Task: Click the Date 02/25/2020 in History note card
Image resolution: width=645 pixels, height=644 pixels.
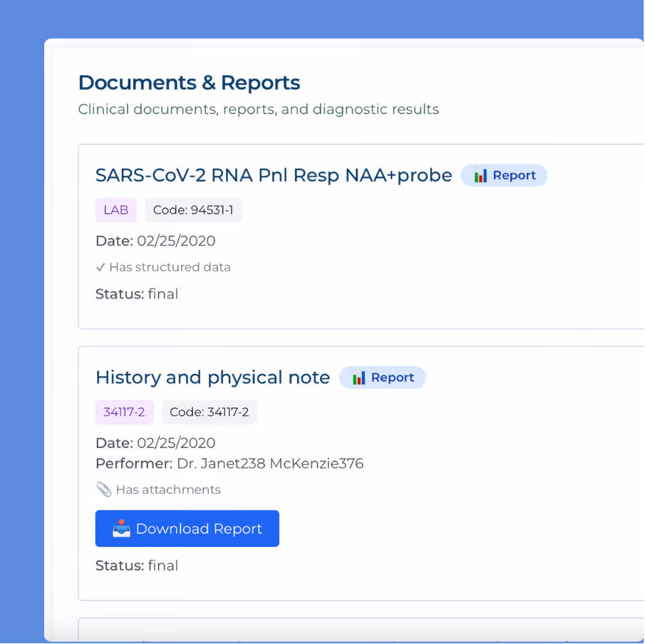Action: [155, 443]
